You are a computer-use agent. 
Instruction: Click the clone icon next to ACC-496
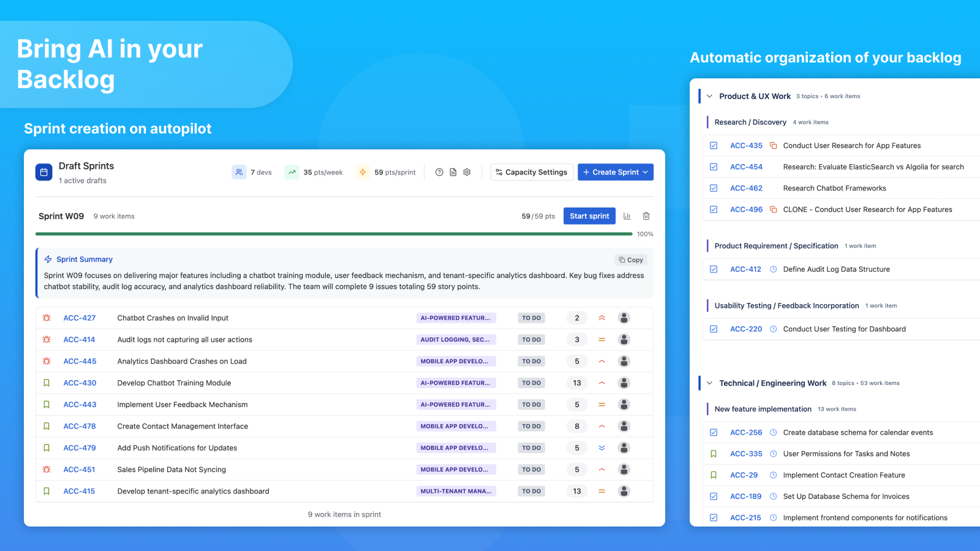pos(773,209)
